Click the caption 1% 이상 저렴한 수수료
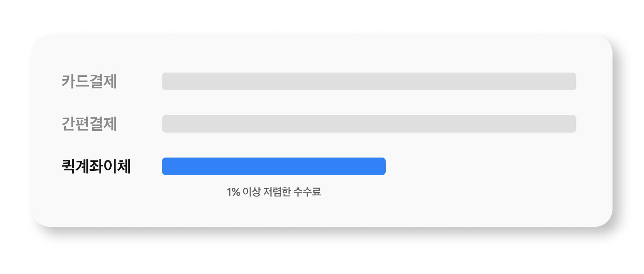Screen dimensions: 644x274 click(274, 192)
